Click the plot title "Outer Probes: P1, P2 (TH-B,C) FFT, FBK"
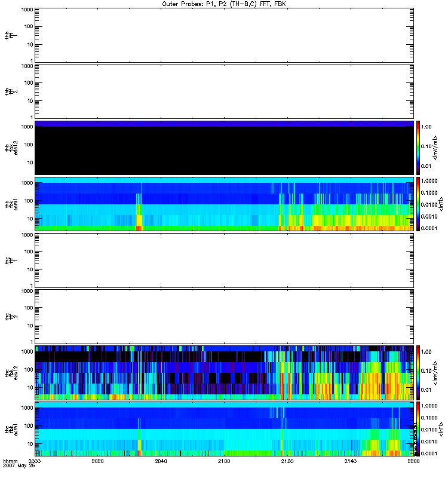 click(x=224, y=4)
